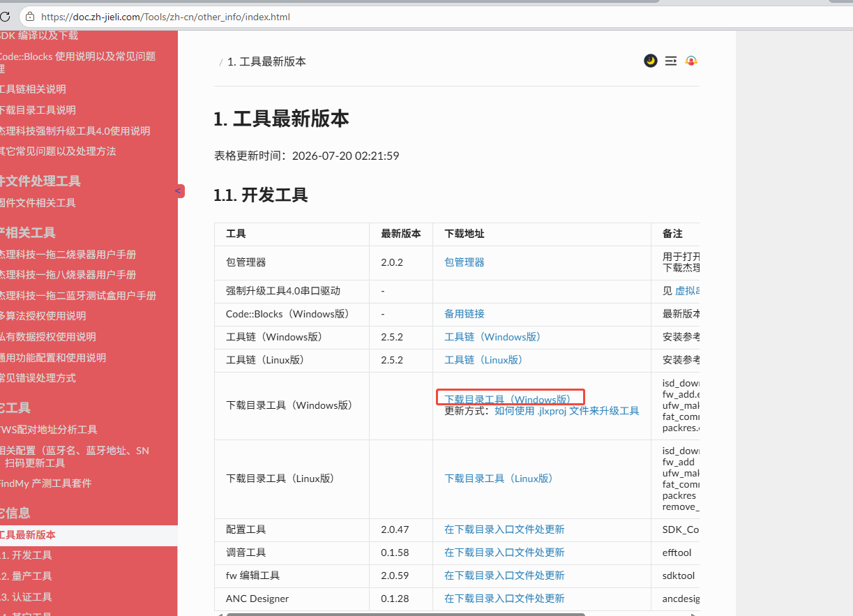Select the highlighted 工具最新版本 sidebar entry
The width and height of the screenshot is (853, 616).
(x=89, y=535)
